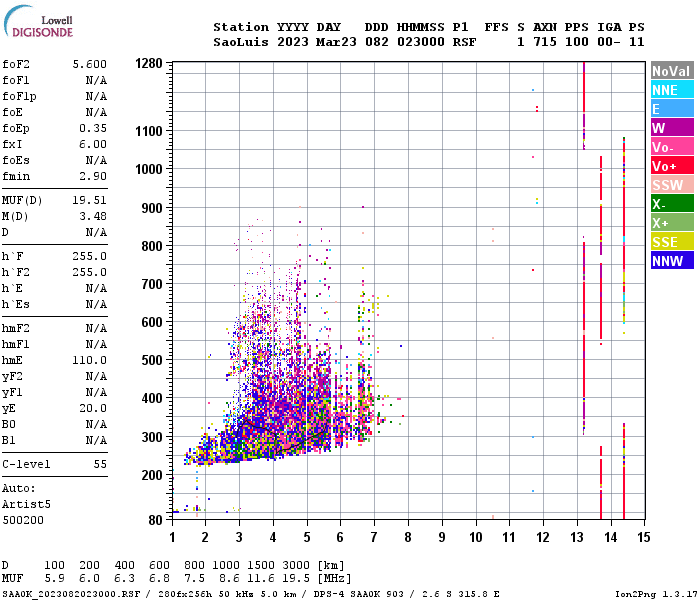Click the MUF 19.5 value in bottom table
700x600 pixels.
click(x=296, y=579)
